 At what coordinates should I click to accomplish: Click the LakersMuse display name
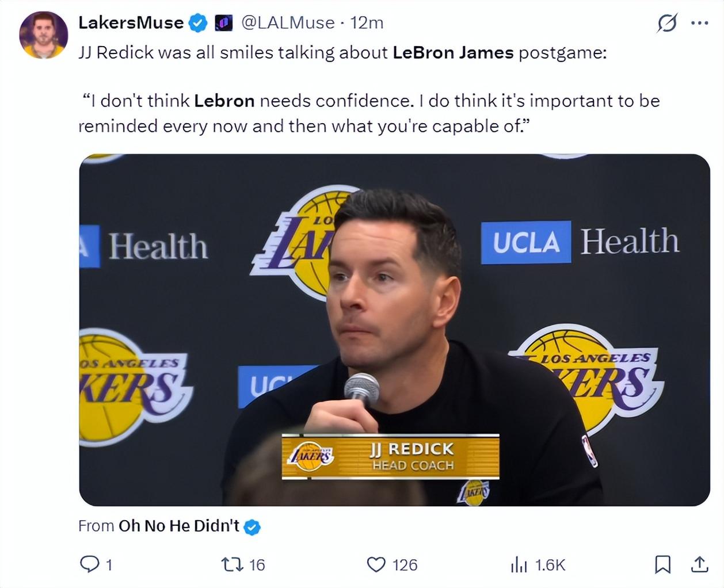coord(131,22)
